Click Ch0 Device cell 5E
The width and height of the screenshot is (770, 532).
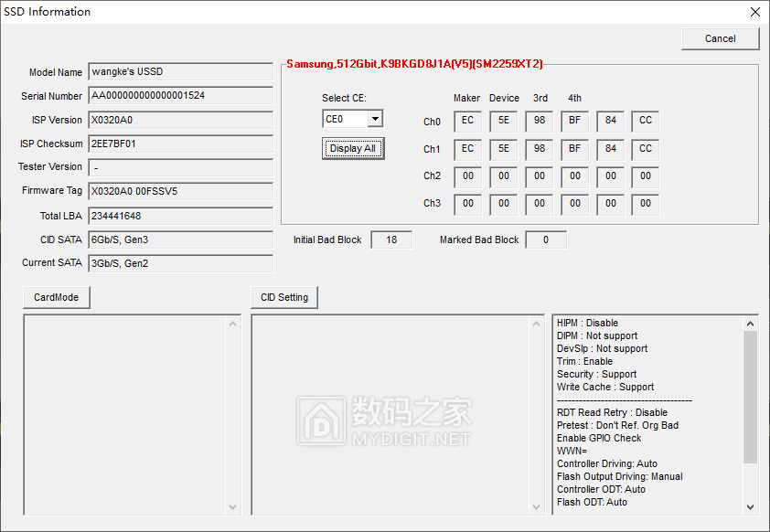coord(503,122)
